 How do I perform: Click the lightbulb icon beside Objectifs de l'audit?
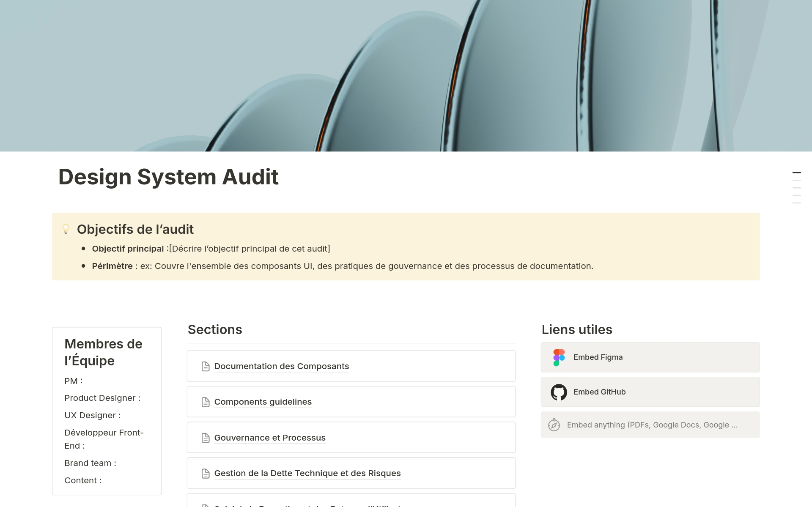66,229
